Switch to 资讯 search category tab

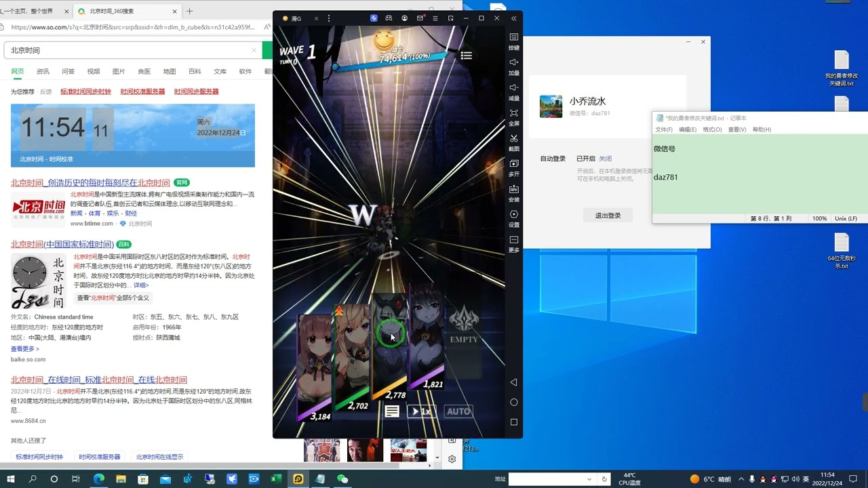tap(43, 71)
